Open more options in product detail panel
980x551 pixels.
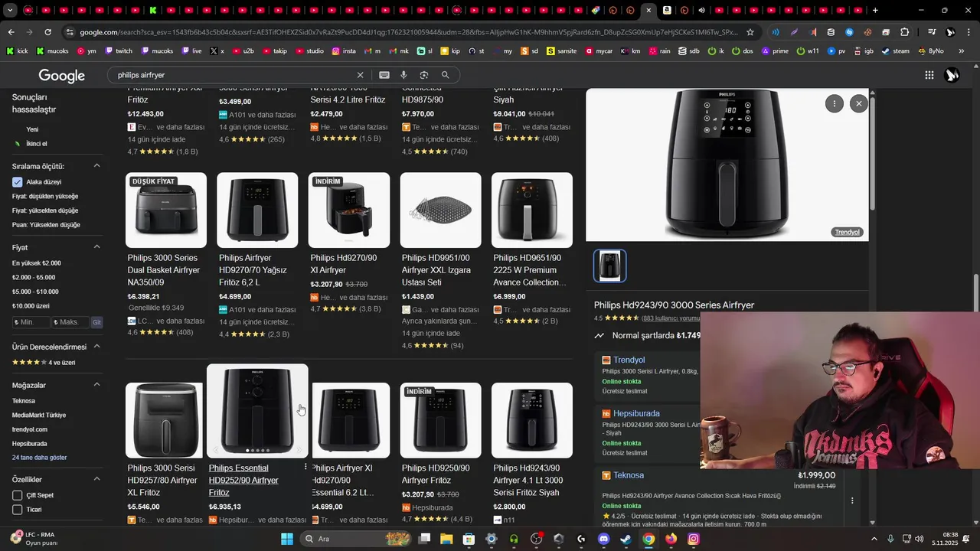pyautogui.click(x=834, y=103)
